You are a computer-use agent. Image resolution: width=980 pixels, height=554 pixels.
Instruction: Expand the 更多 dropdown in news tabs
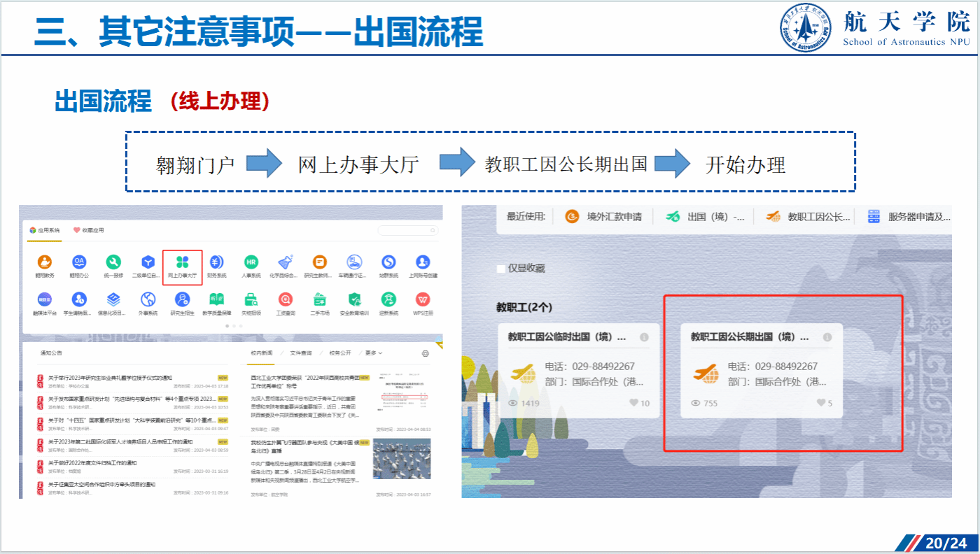pyautogui.click(x=373, y=353)
